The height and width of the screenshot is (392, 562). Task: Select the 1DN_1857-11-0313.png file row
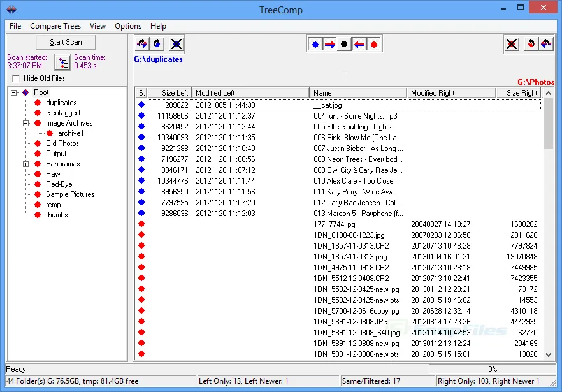[x=338, y=257]
